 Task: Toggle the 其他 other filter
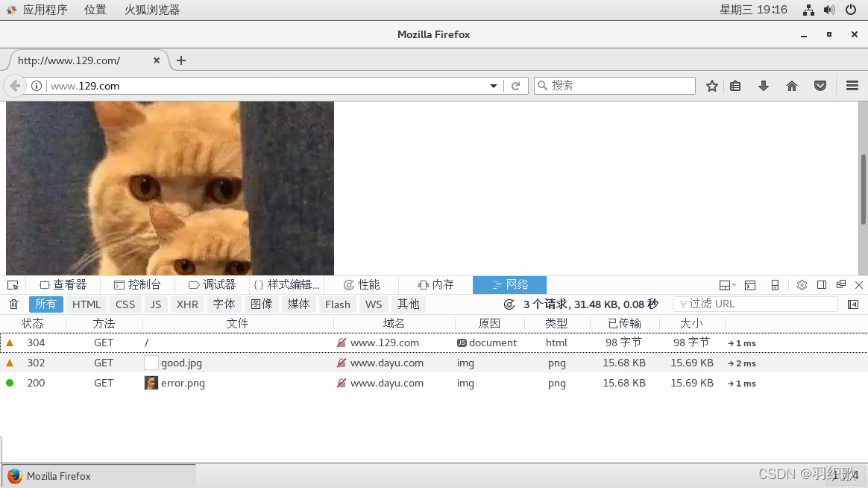click(409, 304)
